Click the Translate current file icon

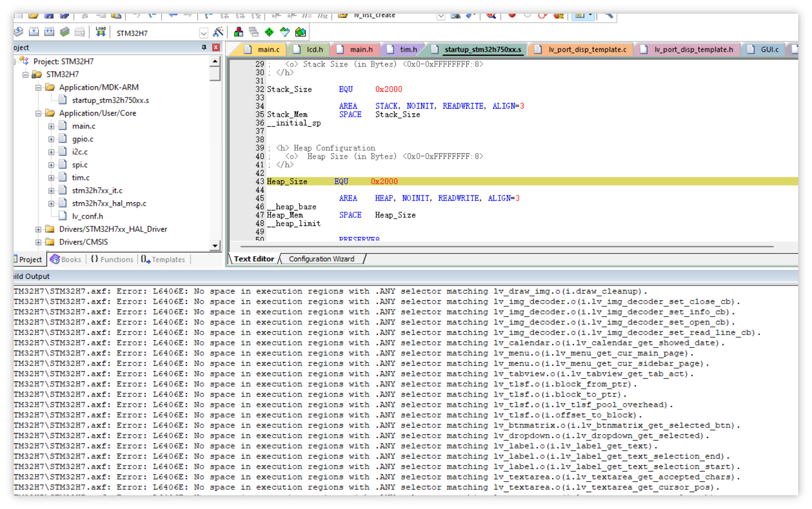[x=18, y=32]
